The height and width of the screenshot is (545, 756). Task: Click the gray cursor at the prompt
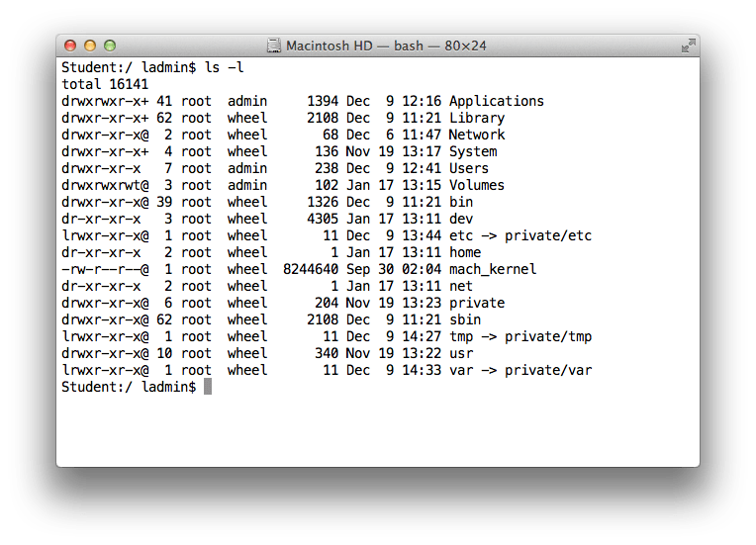tap(208, 387)
